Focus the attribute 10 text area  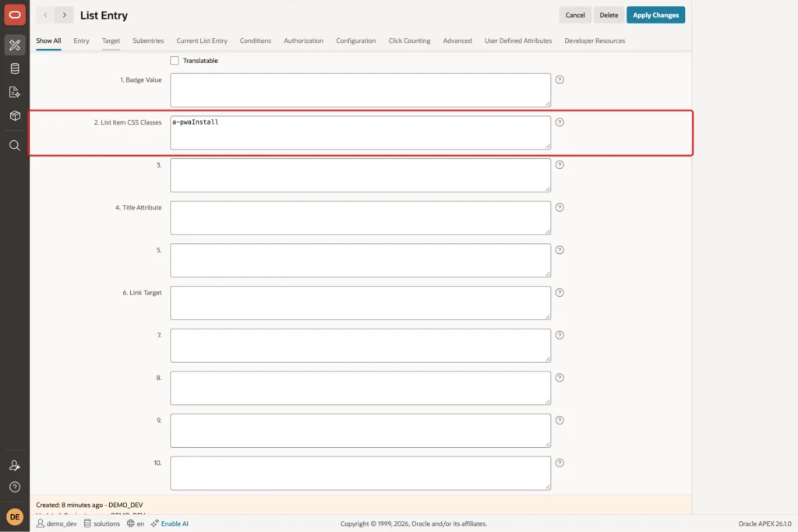pyautogui.click(x=360, y=474)
